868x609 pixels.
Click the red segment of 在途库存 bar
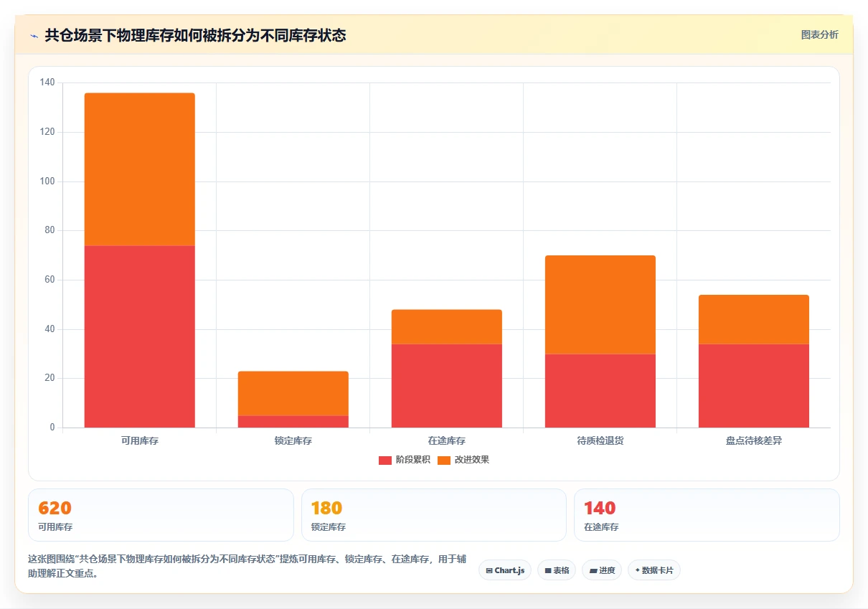tap(447, 386)
